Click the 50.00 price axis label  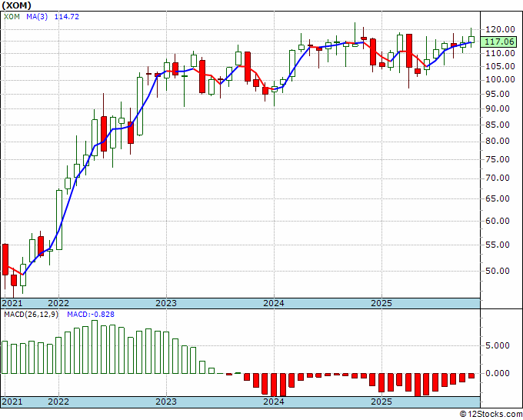(498, 271)
